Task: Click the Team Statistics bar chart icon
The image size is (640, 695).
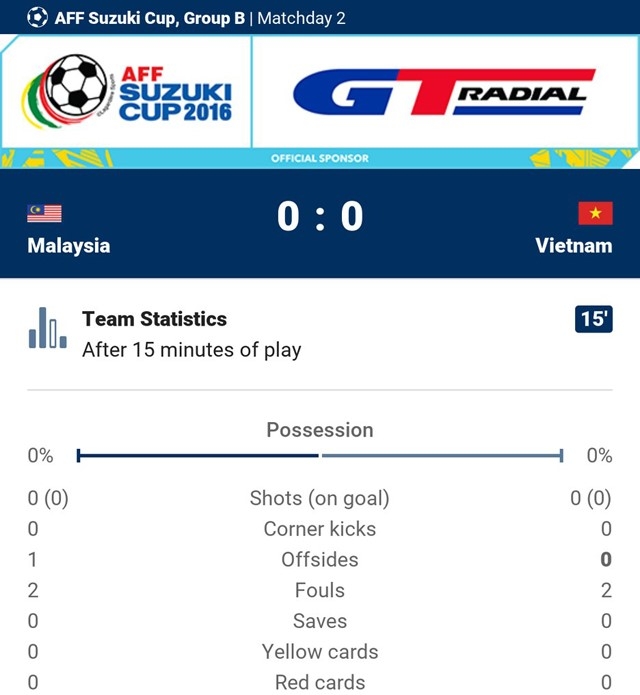Action: (47, 329)
